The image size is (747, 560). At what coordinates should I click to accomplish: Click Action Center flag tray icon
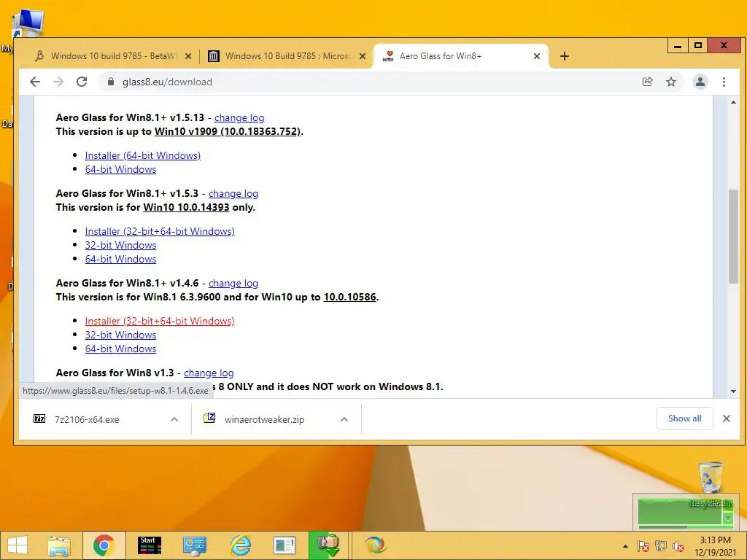pos(643,546)
